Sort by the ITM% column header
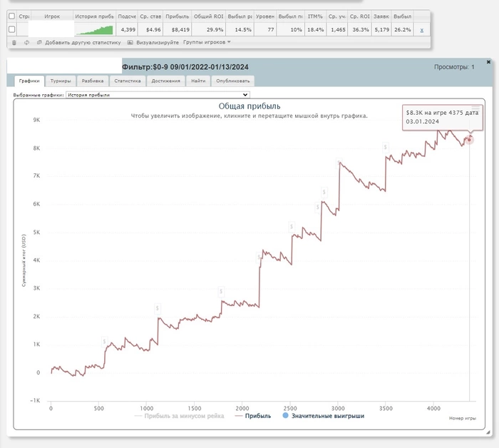The height and width of the screenshot is (448, 499). (x=315, y=16)
